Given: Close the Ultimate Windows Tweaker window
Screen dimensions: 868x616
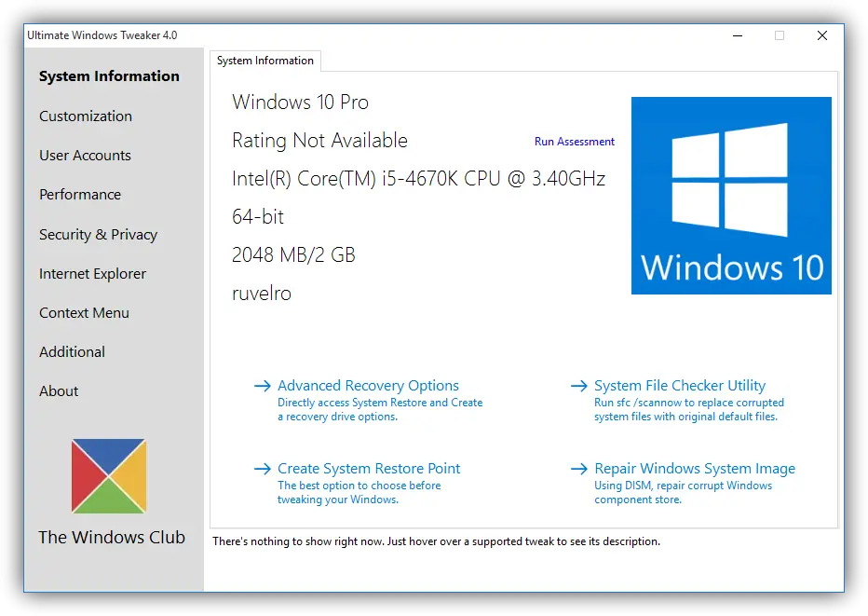Looking at the screenshot, I should tap(822, 35).
